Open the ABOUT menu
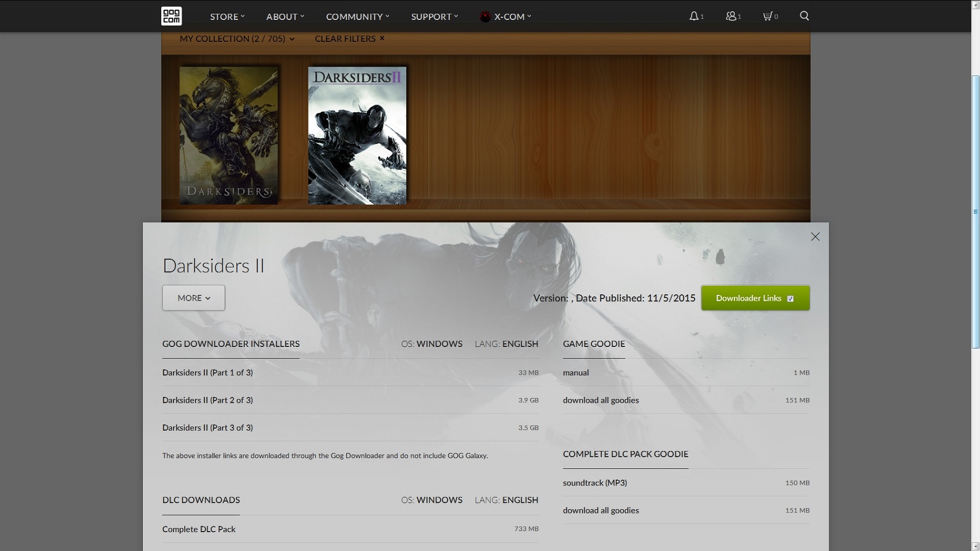Viewport: 980px width, 551px height. (285, 17)
